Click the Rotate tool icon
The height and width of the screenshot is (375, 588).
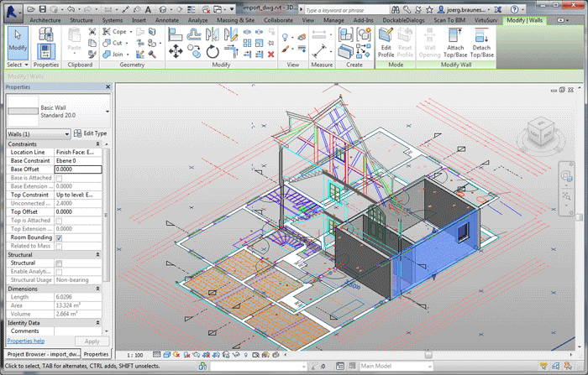point(213,51)
